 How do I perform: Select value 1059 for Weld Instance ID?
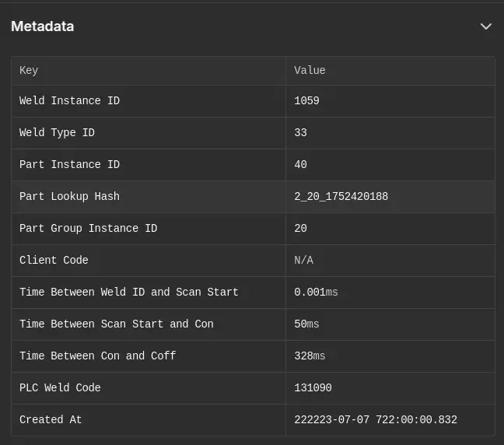click(x=306, y=101)
